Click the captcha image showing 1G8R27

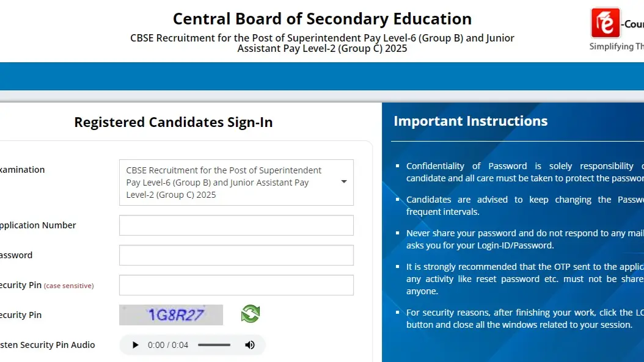(x=171, y=314)
